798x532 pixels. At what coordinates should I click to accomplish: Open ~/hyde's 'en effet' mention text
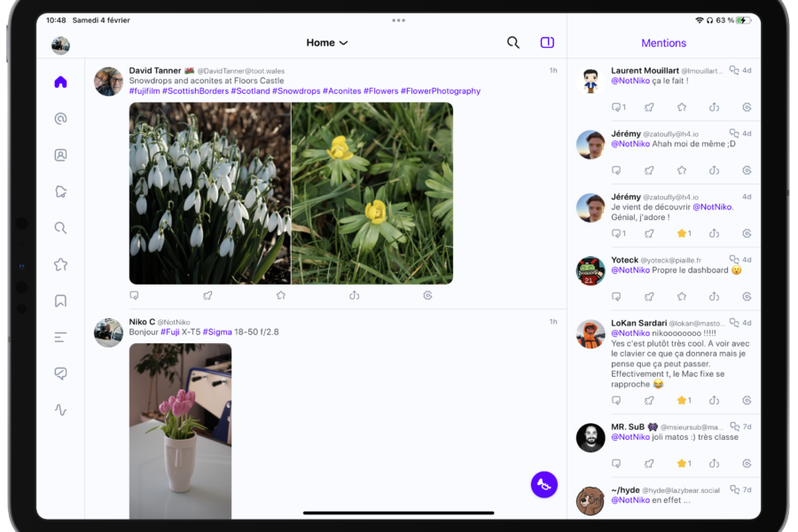point(651,500)
